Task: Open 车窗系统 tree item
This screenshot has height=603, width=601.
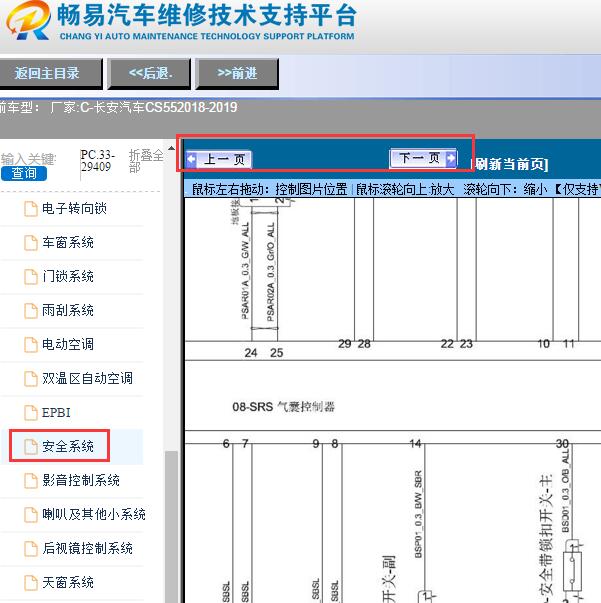Action: (x=68, y=243)
